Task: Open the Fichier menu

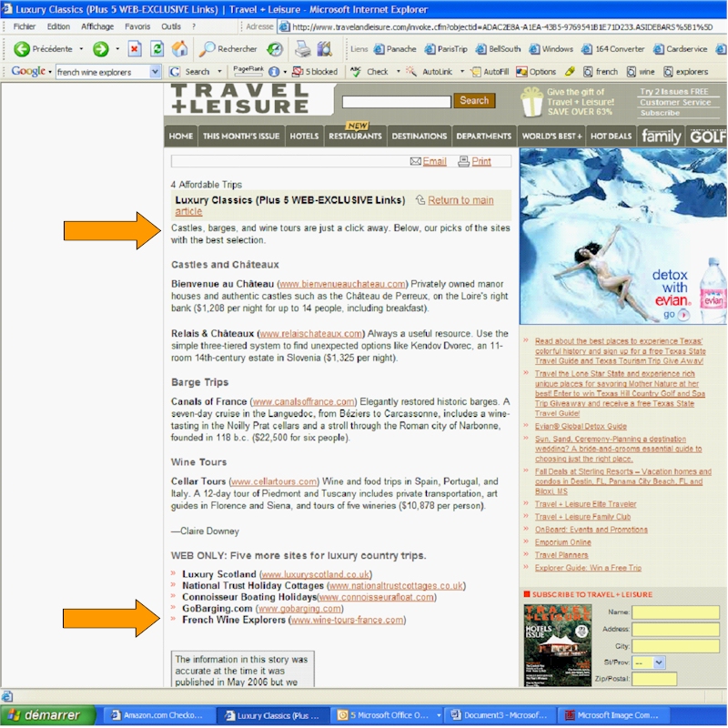Action: [25, 26]
